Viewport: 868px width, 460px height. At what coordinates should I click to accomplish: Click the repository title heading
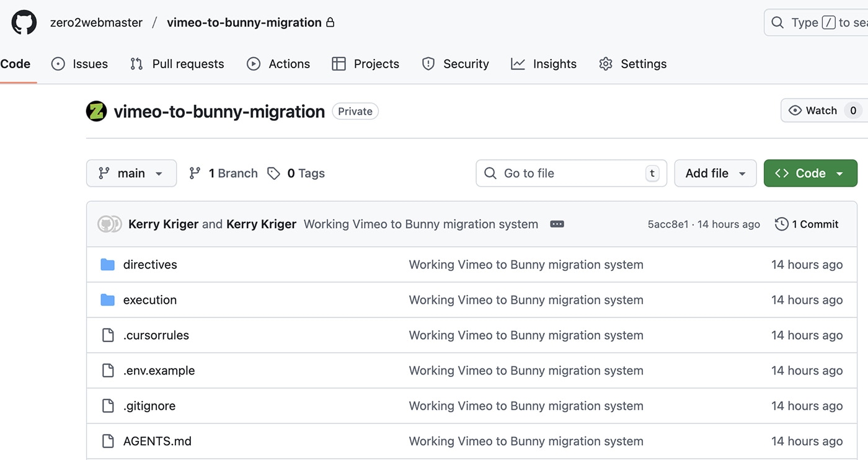(219, 112)
